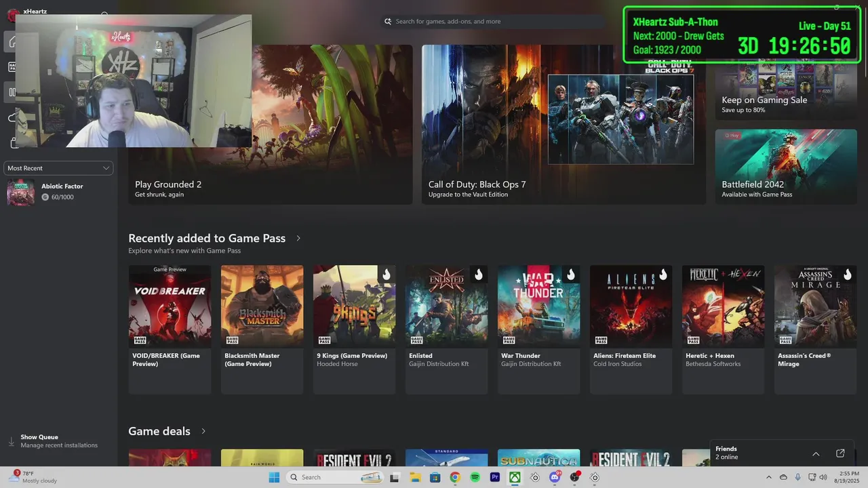Image resolution: width=868 pixels, height=488 pixels.
Task: Click the Game deals heading
Action: click(x=159, y=431)
